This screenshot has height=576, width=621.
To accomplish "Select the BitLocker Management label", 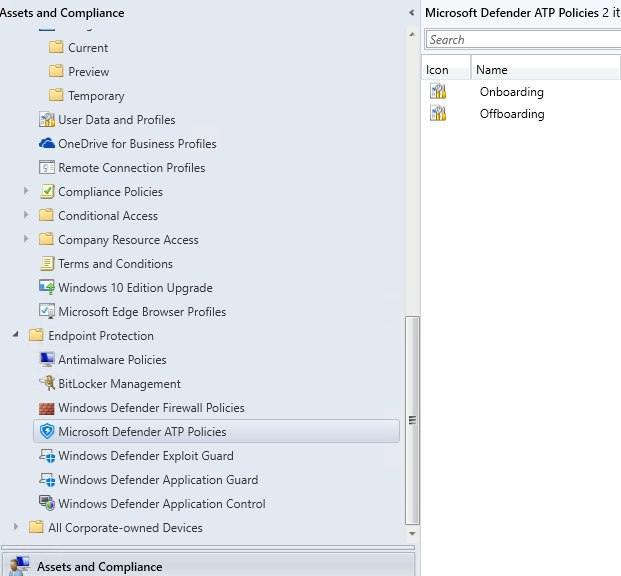I will coord(119,383).
